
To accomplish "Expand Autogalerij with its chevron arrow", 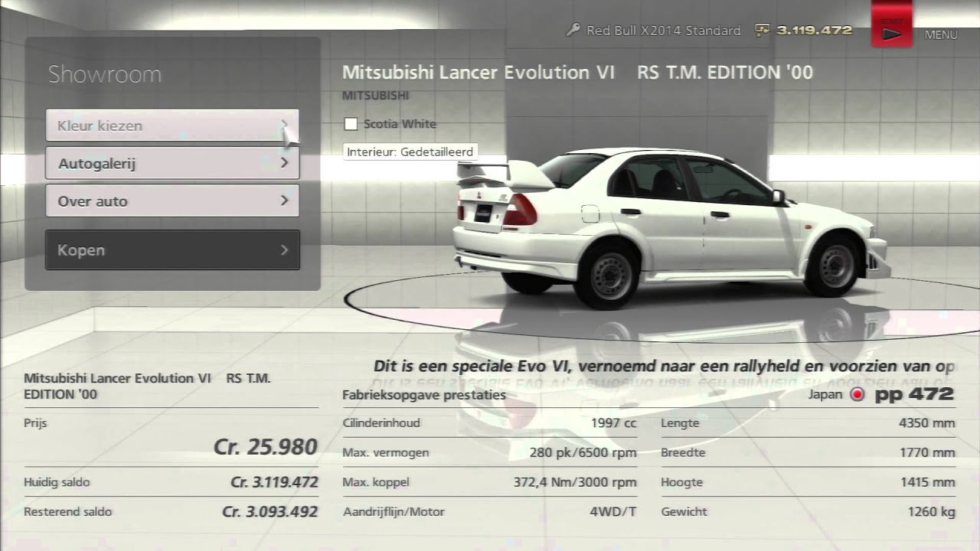I will point(284,163).
